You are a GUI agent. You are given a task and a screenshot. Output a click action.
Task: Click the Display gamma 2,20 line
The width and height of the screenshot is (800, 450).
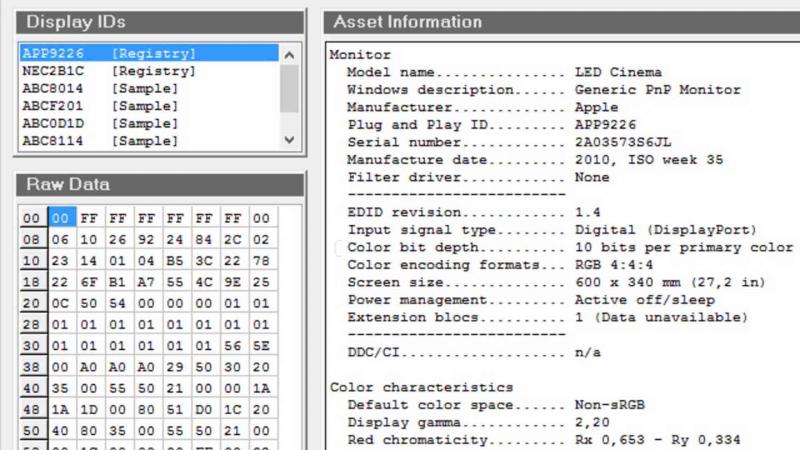tap(479, 422)
